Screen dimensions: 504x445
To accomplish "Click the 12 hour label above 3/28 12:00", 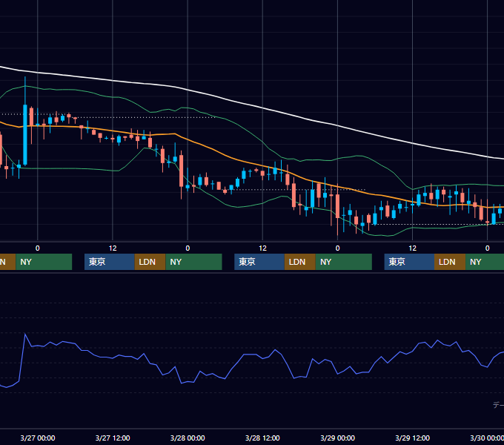I will pyautogui.click(x=262, y=248).
